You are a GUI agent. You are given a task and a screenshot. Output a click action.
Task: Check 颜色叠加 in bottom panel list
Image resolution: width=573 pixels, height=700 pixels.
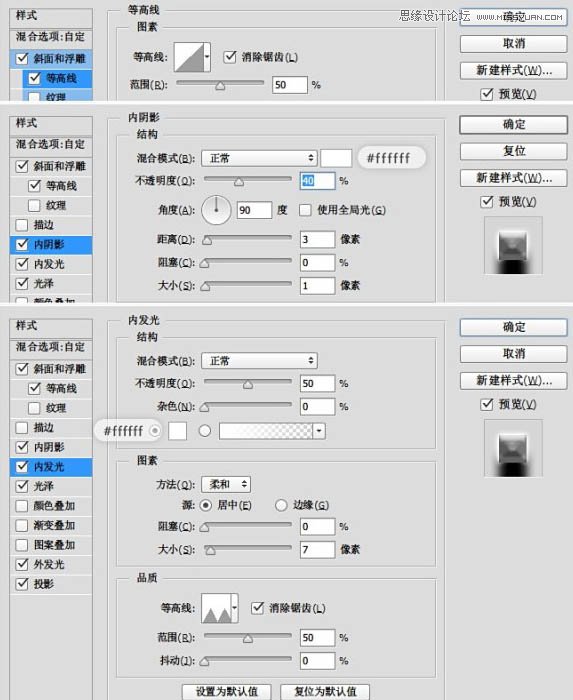pos(22,506)
